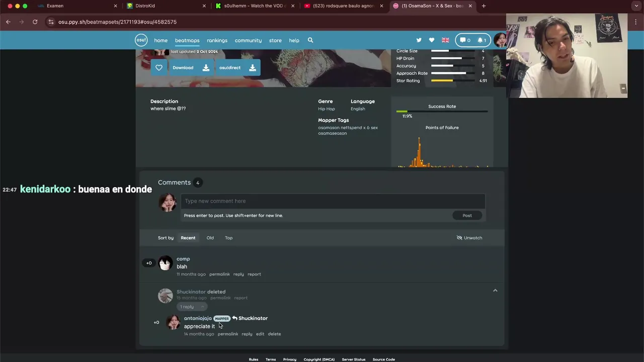The width and height of the screenshot is (644, 362).
Task: Close the DistroKid tab
Action: click(x=204, y=6)
